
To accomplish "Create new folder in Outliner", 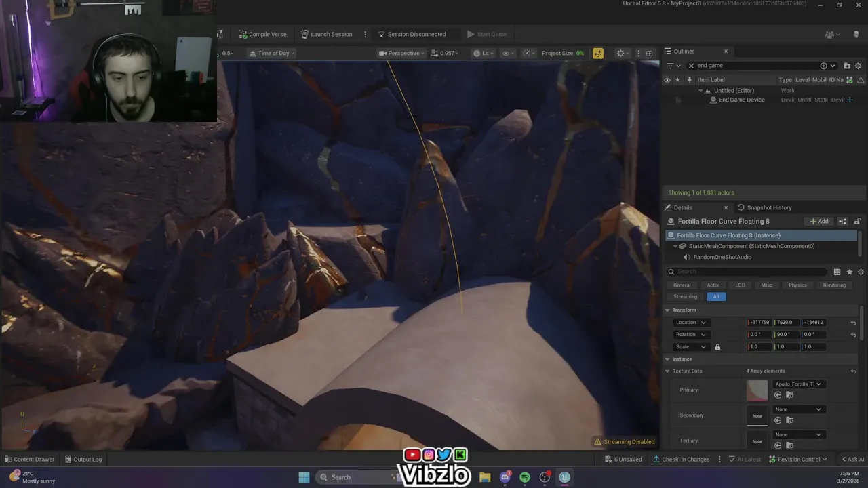I will 847,66.
